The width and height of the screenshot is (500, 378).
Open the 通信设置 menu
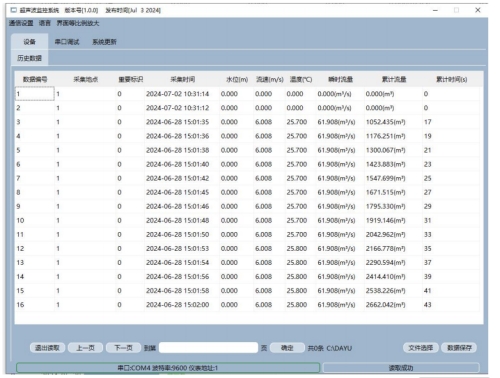pyautogui.click(x=21, y=23)
